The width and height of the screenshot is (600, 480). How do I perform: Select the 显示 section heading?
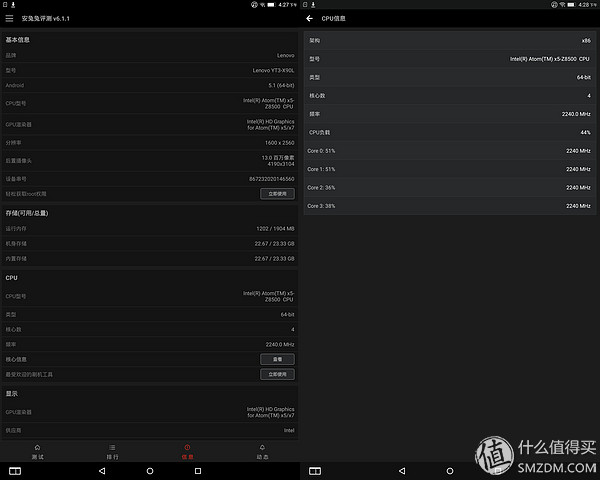(11, 393)
